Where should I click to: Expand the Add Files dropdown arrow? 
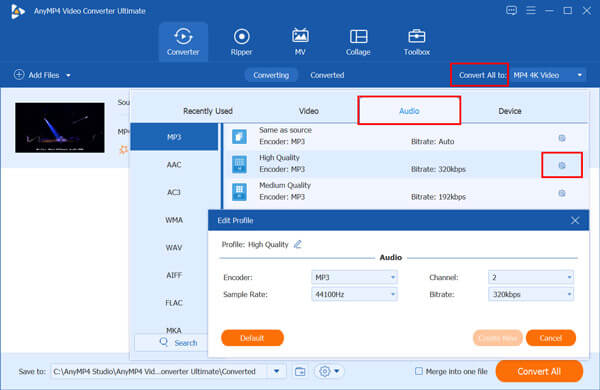[68, 75]
